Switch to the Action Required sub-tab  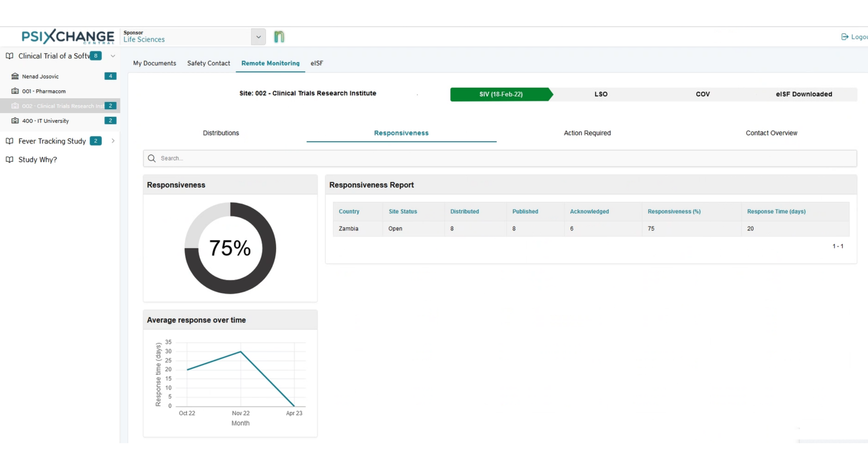[x=587, y=133]
